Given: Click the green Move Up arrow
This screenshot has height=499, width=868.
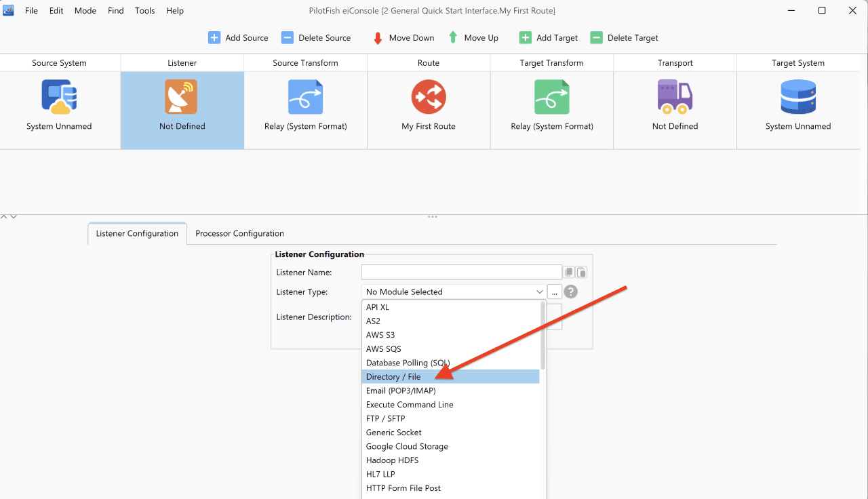Looking at the screenshot, I should point(453,38).
